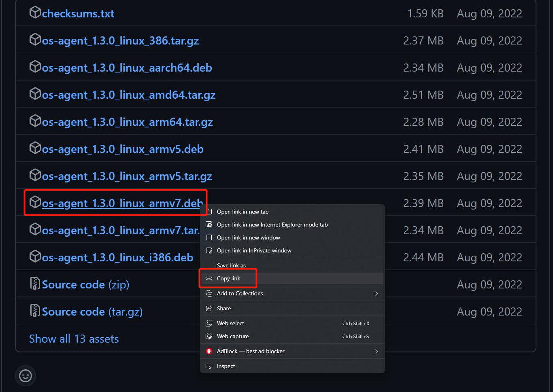Choose Open link in new window

coord(292,237)
